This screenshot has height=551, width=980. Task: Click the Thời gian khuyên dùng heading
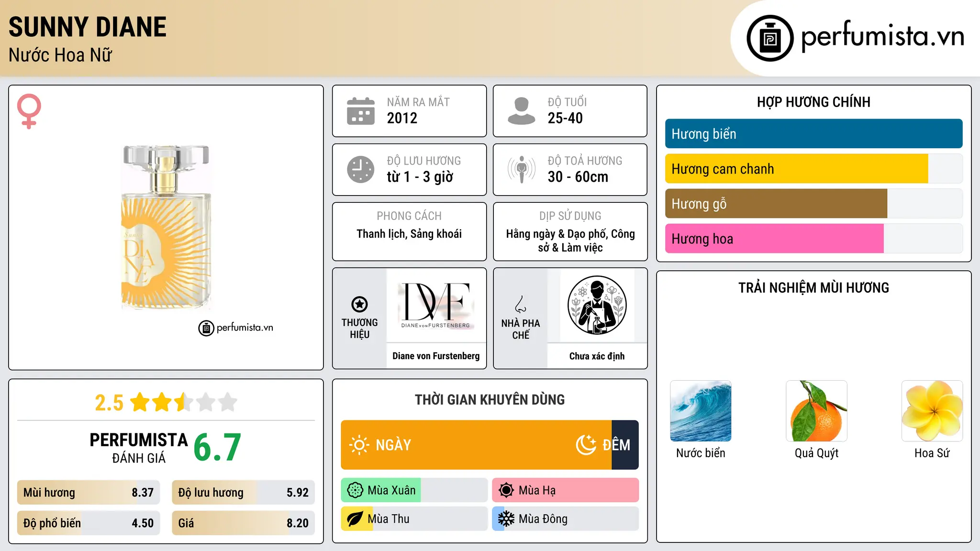(490, 399)
